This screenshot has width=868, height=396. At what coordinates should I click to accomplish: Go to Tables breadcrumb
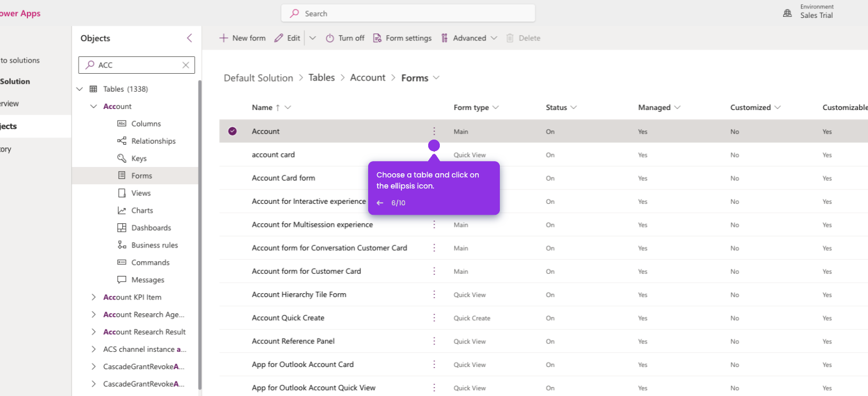[x=322, y=78]
